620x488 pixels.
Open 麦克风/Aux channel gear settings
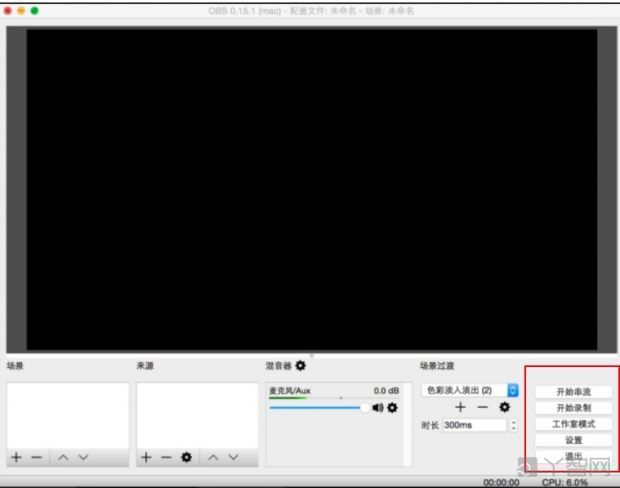click(392, 407)
